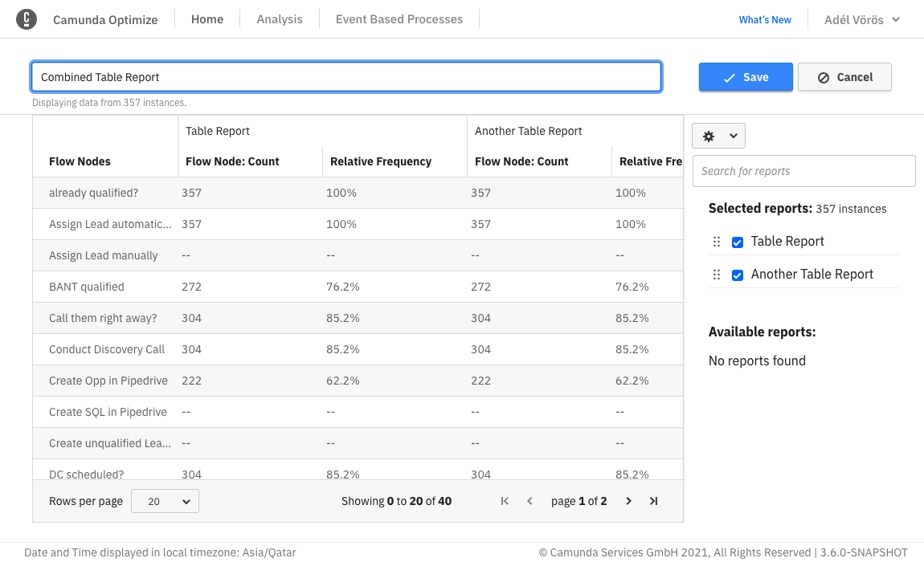Viewport: 924px width, 562px height.
Task: Click the Camunda logo icon
Action: coord(27,18)
